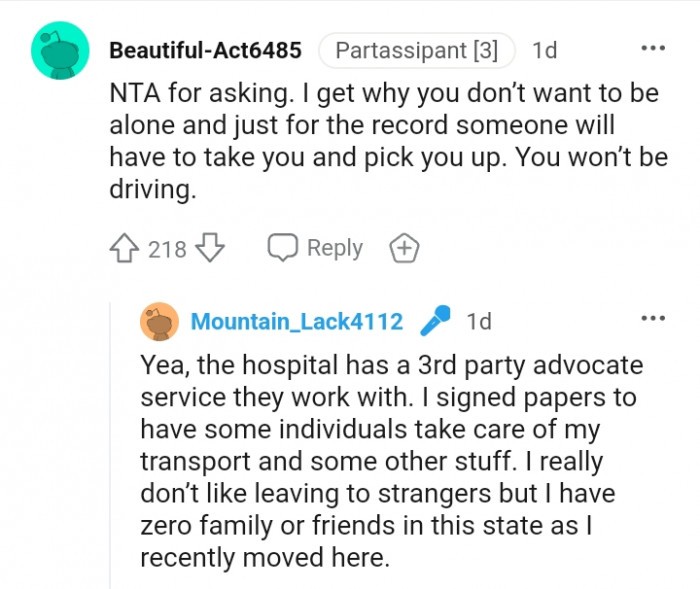Viewport: 700px width, 589px height.
Task: Downvote the Beautiful-Act6485 comment
Action: tap(211, 249)
